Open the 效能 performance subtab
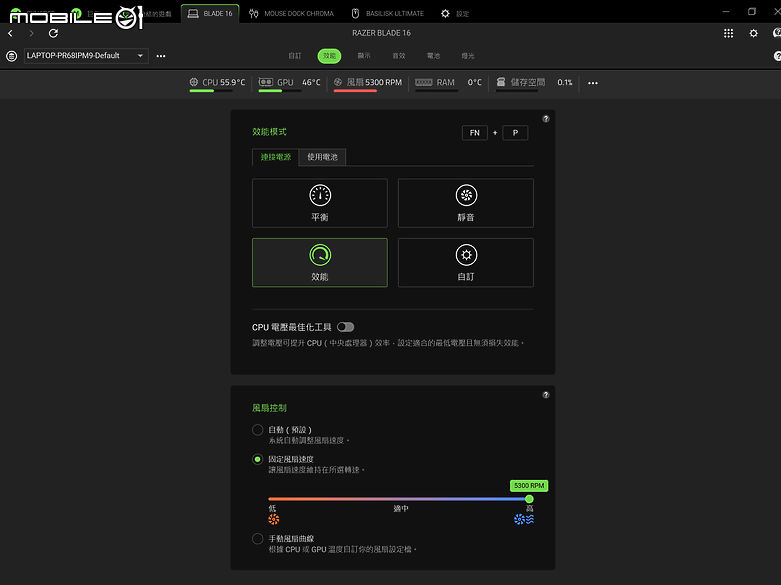This screenshot has height=585, width=781. tap(329, 56)
